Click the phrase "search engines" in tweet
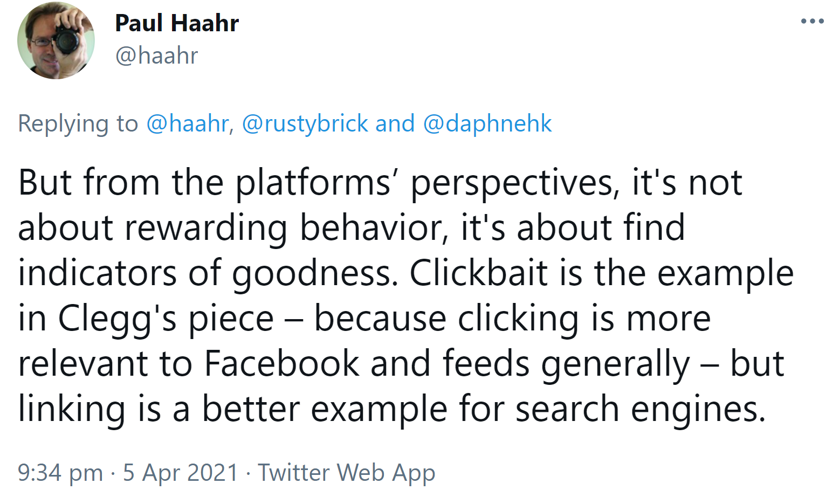The width and height of the screenshot is (839, 504). click(x=640, y=409)
